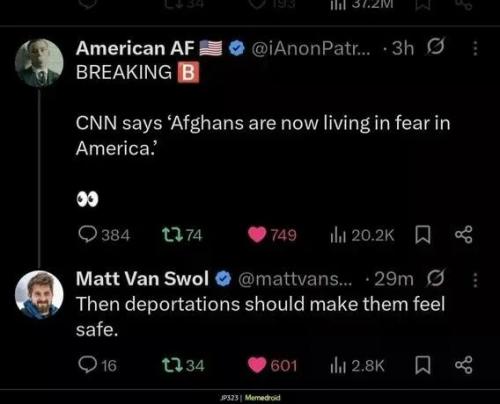Visit @iAnonPatr... handle link
This screenshot has width=500, height=404.
click(x=310, y=48)
